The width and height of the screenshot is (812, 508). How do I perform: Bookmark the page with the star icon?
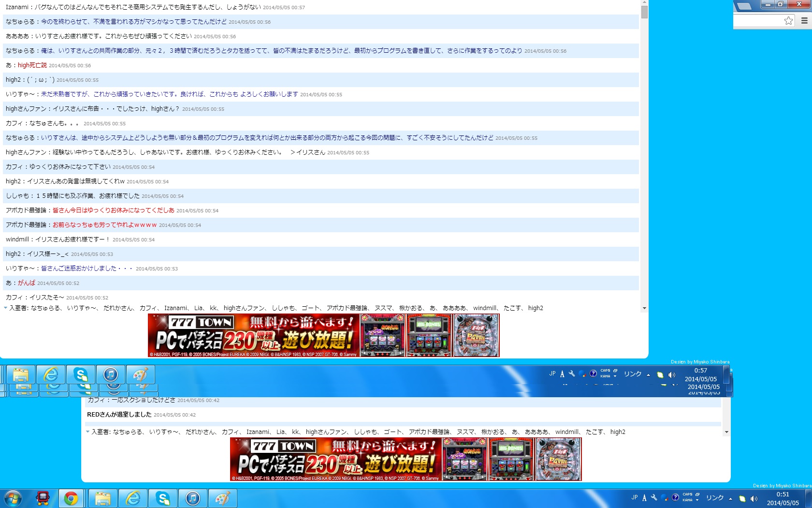point(788,20)
